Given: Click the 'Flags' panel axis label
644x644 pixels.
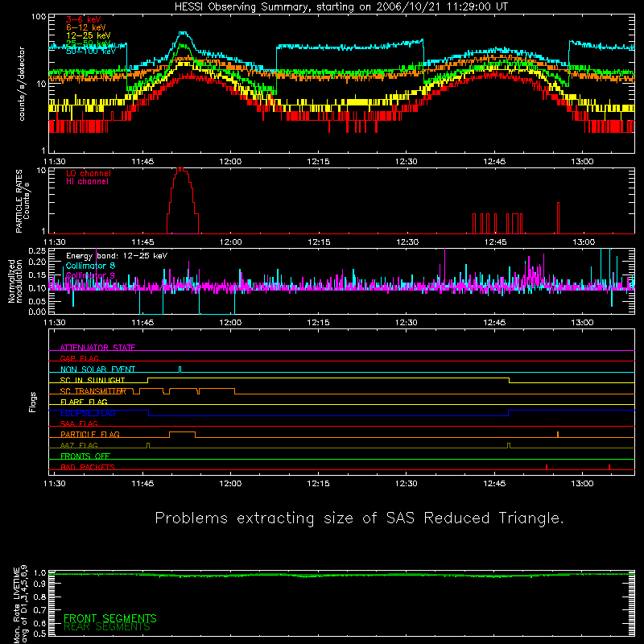Looking at the screenshot, I should pos(32,402).
